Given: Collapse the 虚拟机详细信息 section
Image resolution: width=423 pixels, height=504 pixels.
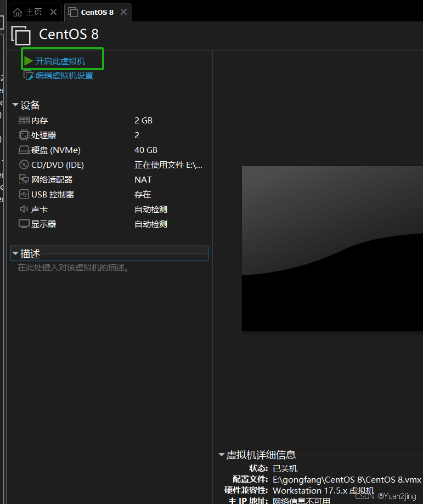Looking at the screenshot, I should (x=221, y=455).
